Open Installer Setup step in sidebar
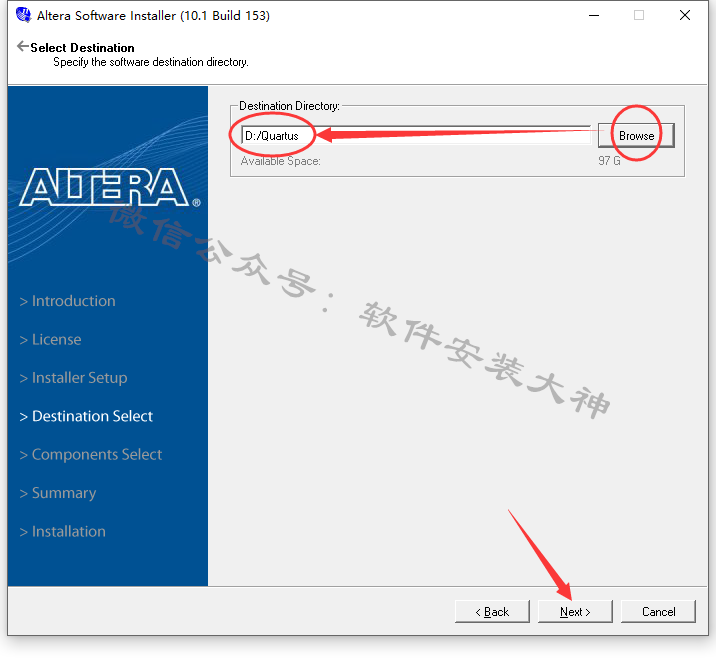 click(x=79, y=378)
